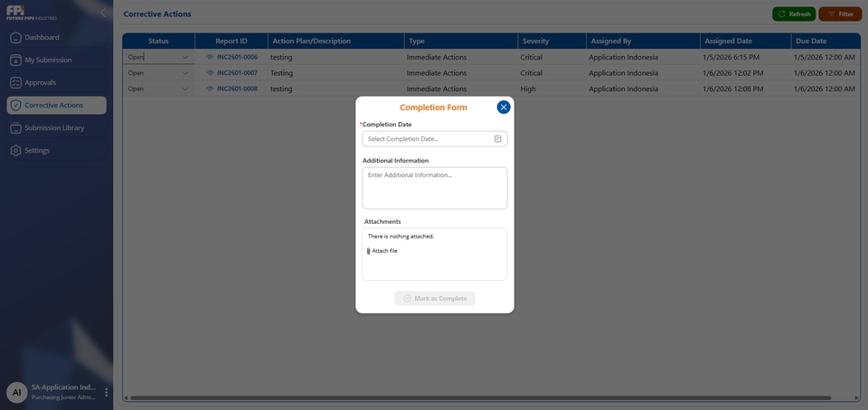Open the user menu three-dot icon
The width and height of the screenshot is (868, 410).
click(x=106, y=392)
